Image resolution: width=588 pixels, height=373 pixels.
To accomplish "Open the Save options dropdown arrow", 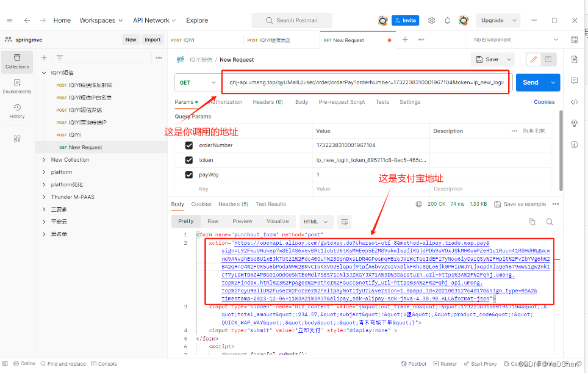I will tap(509, 59).
